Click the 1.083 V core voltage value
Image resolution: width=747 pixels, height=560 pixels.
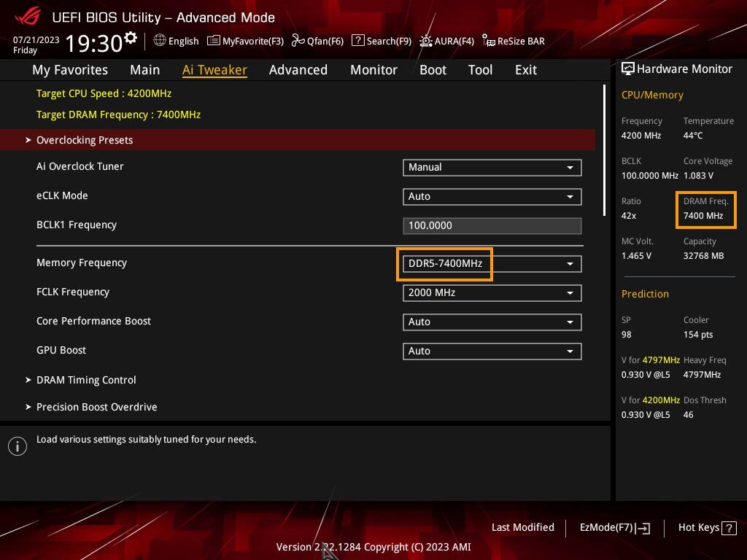click(698, 176)
